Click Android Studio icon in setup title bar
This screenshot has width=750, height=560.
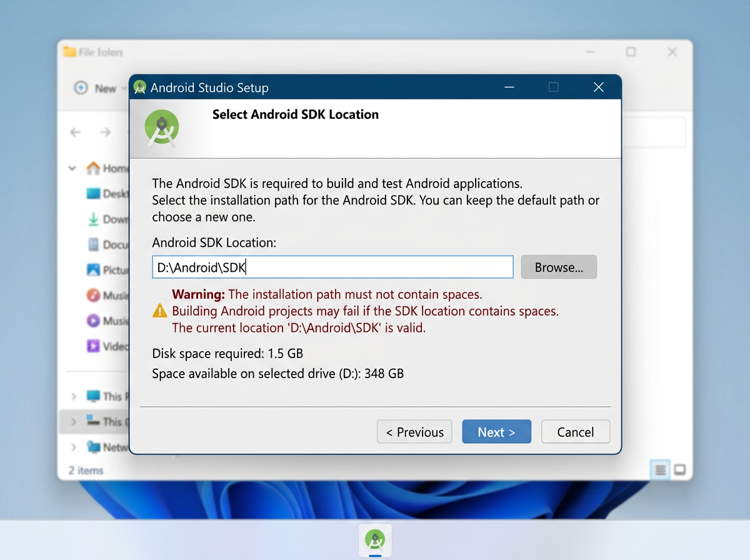pos(140,87)
